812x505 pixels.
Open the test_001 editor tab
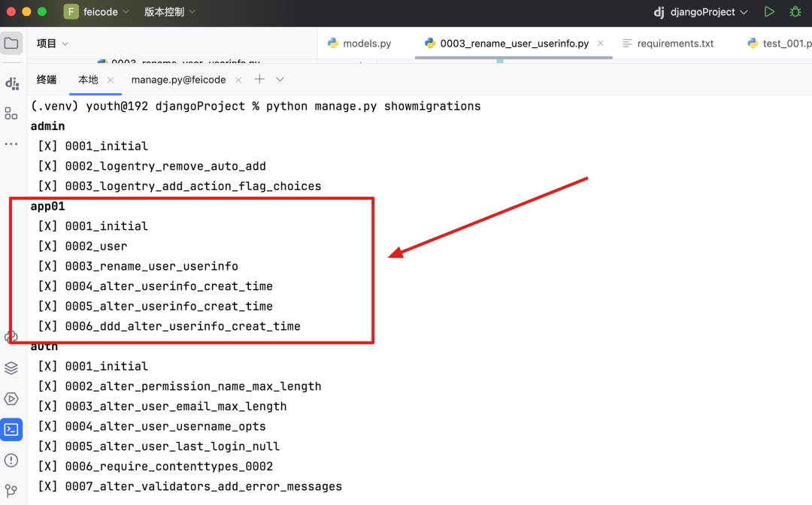tap(780, 44)
